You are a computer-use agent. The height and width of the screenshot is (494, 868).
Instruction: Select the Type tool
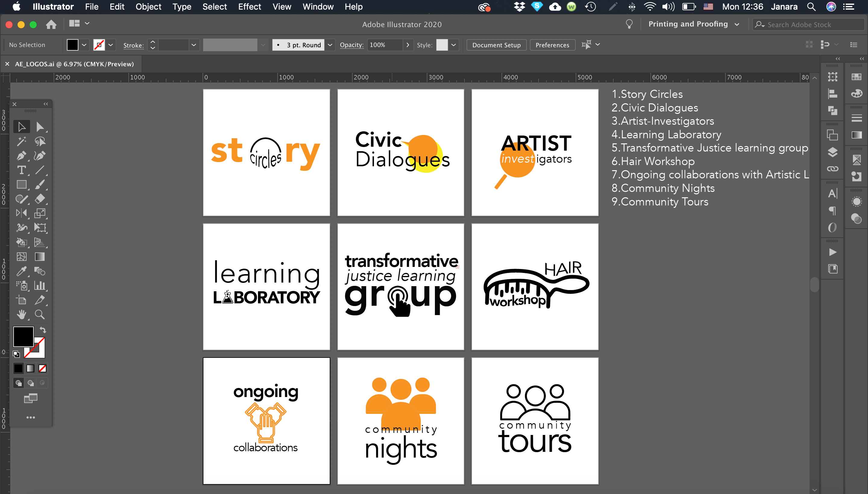(21, 170)
